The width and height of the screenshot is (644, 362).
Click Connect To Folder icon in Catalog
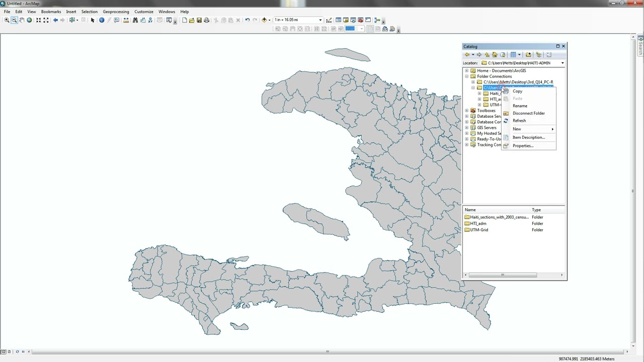tap(528, 55)
